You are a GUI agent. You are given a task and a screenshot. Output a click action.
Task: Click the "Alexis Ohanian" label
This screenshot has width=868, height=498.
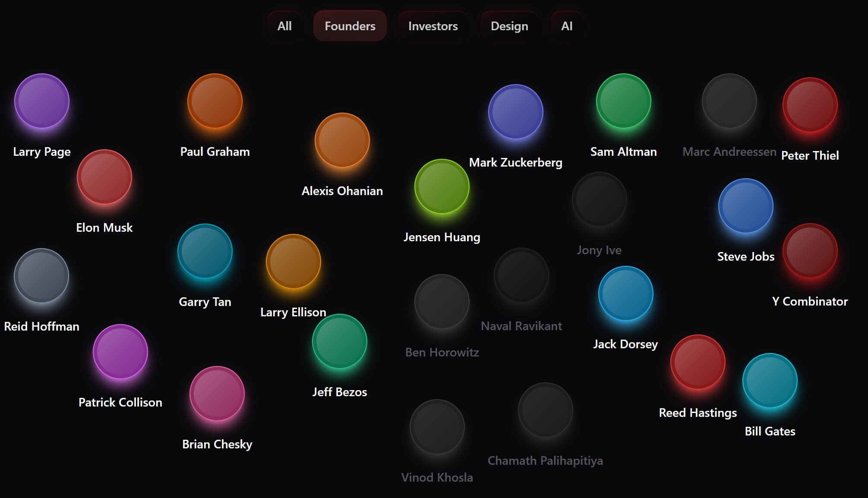(342, 191)
